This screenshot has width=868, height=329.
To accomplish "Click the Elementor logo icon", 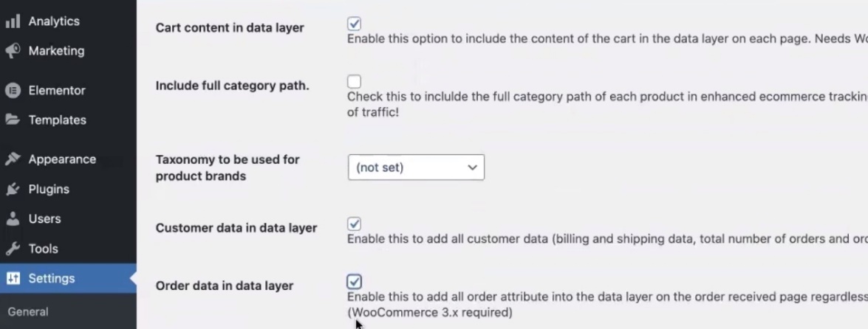I will 13,91.
